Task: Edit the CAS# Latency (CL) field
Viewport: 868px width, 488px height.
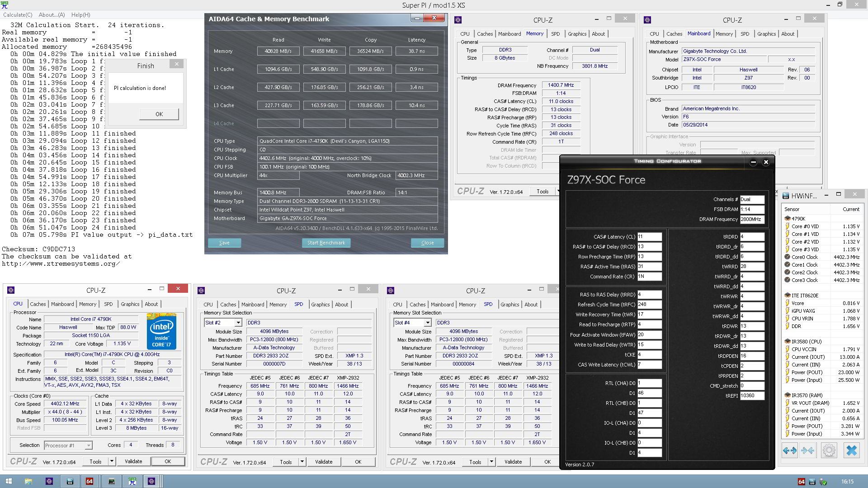Action: (649, 237)
